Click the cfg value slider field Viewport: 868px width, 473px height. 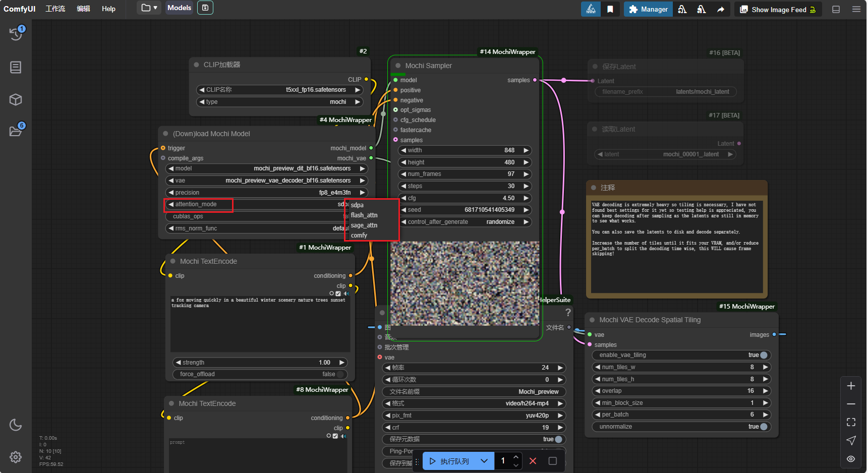[465, 198]
